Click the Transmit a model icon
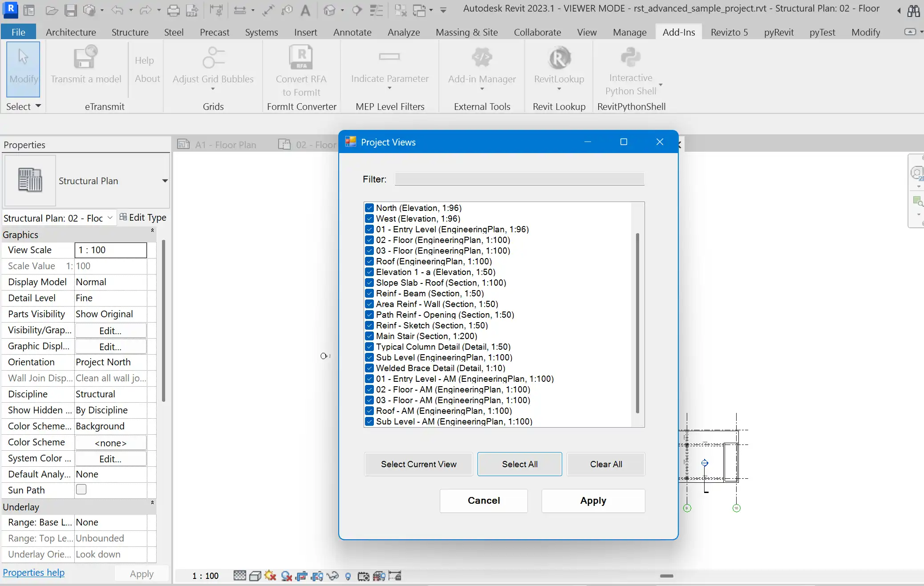Viewport: 924px width, 586px height. coord(85,57)
